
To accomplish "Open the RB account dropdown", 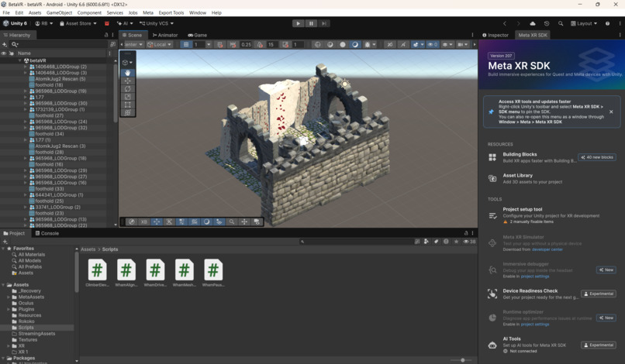I will click(44, 23).
